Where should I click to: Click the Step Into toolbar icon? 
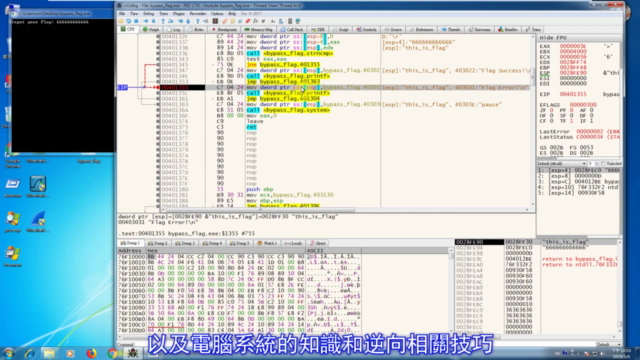163,21
